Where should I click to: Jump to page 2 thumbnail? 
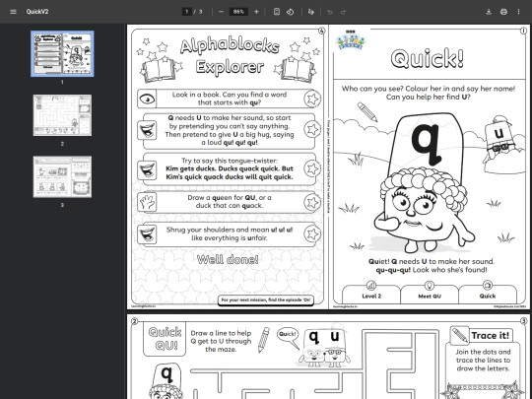pos(62,115)
